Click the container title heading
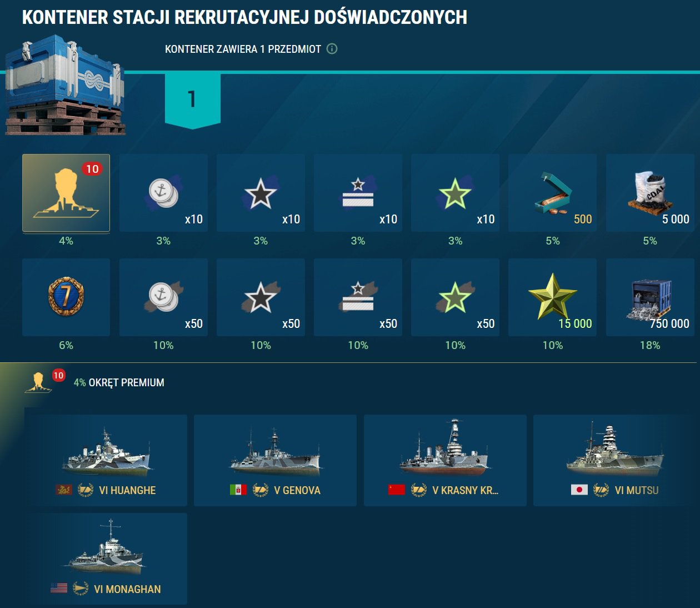 coord(244,17)
